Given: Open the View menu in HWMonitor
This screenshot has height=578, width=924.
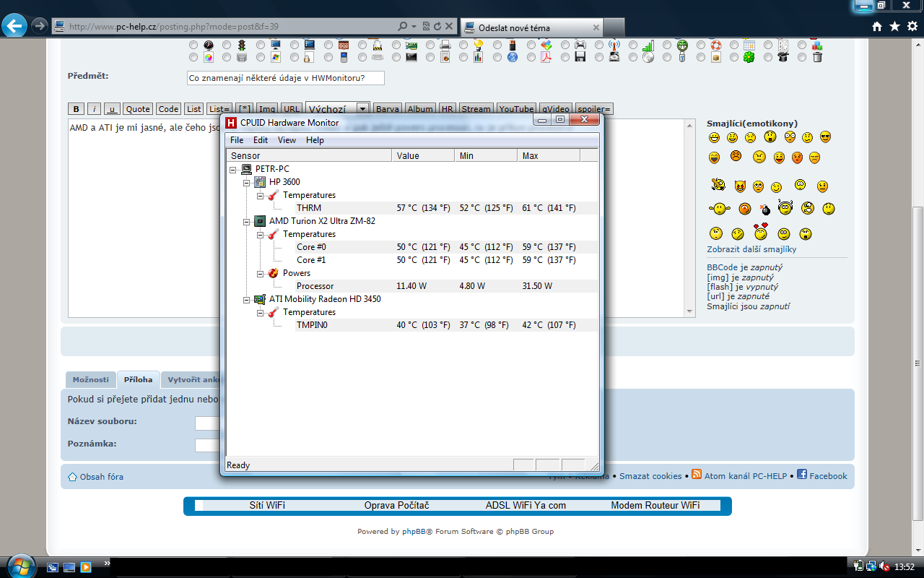Looking at the screenshot, I should click(287, 140).
